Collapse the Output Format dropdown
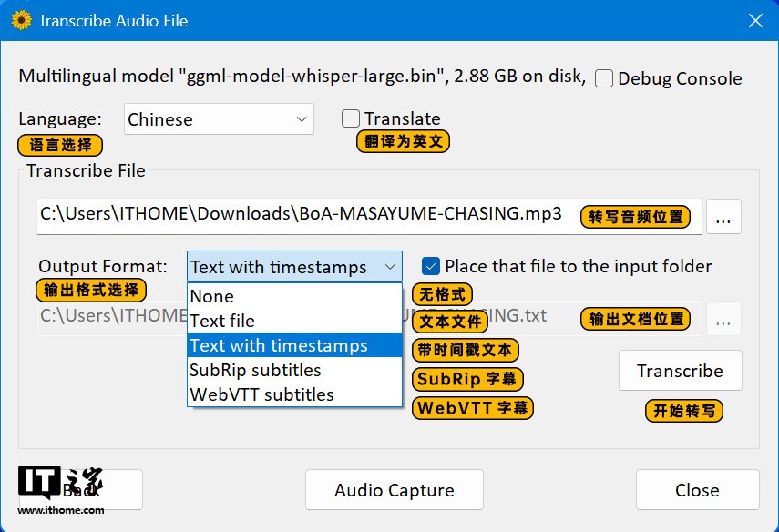 (x=294, y=267)
